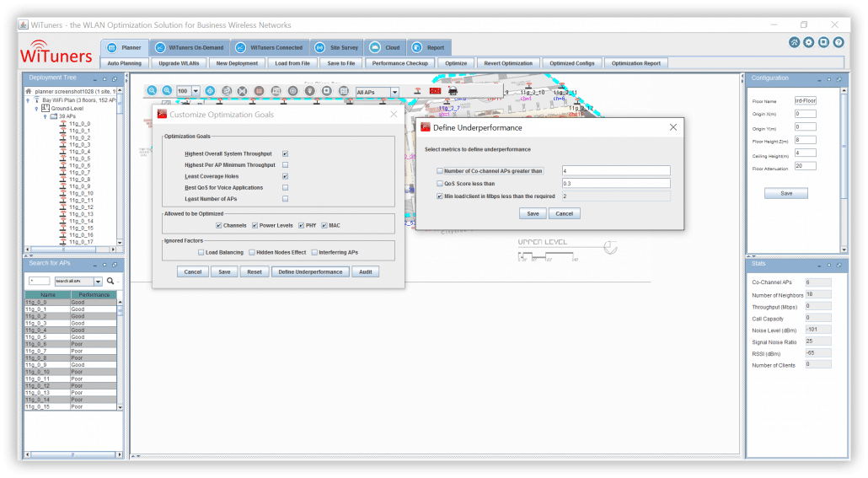Switch to the Site Survey tab

pos(337,48)
